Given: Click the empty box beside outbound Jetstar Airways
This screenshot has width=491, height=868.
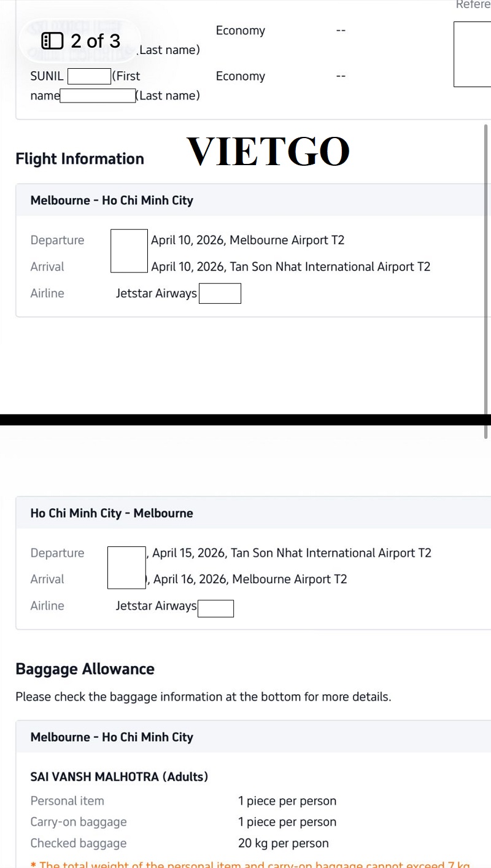Looking at the screenshot, I should point(220,293).
